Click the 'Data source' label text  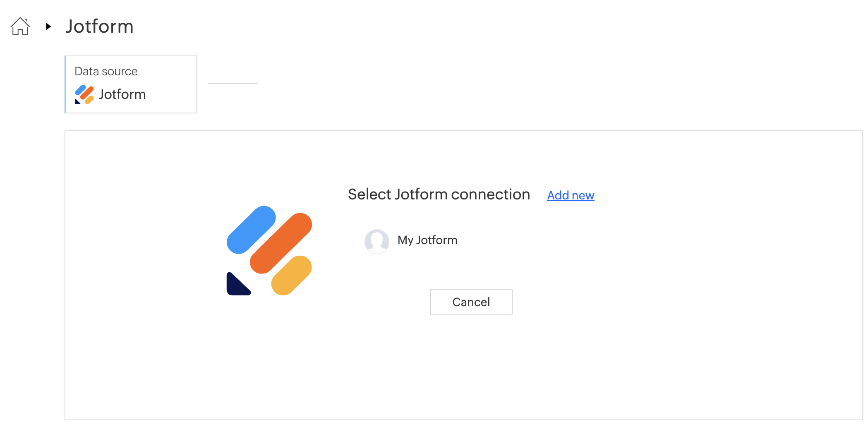(x=106, y=71)
